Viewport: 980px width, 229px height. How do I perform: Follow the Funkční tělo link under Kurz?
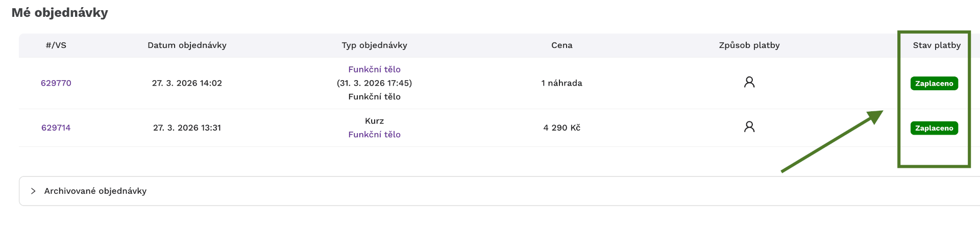pyautogui.click(x=374, y=135)
